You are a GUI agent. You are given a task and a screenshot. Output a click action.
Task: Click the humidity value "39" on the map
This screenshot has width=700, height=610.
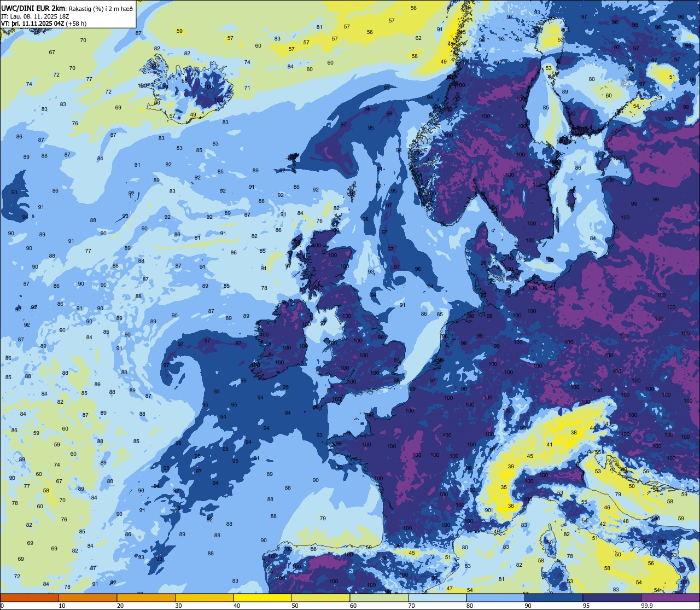(511, 466)
